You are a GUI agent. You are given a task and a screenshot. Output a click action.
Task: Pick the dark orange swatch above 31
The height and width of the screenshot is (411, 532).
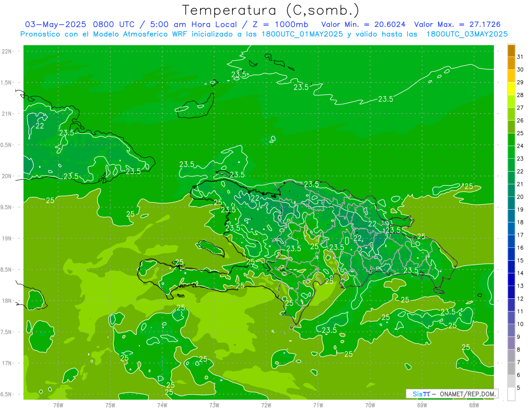[512, 51]
